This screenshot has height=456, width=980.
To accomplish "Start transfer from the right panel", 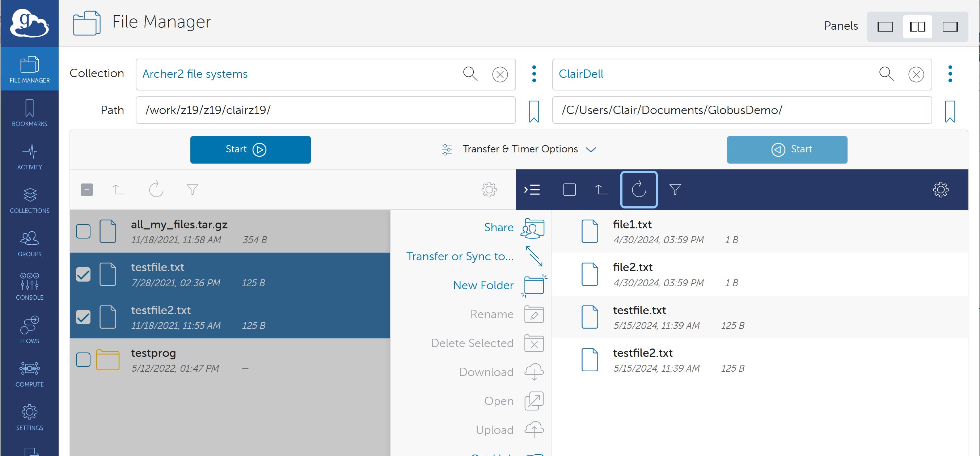I will click(x=787, y=149).
